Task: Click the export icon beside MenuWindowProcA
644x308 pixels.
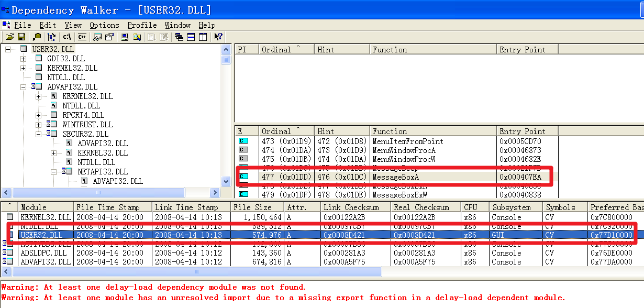Action: pyautogui.click(x=243, y=150)
